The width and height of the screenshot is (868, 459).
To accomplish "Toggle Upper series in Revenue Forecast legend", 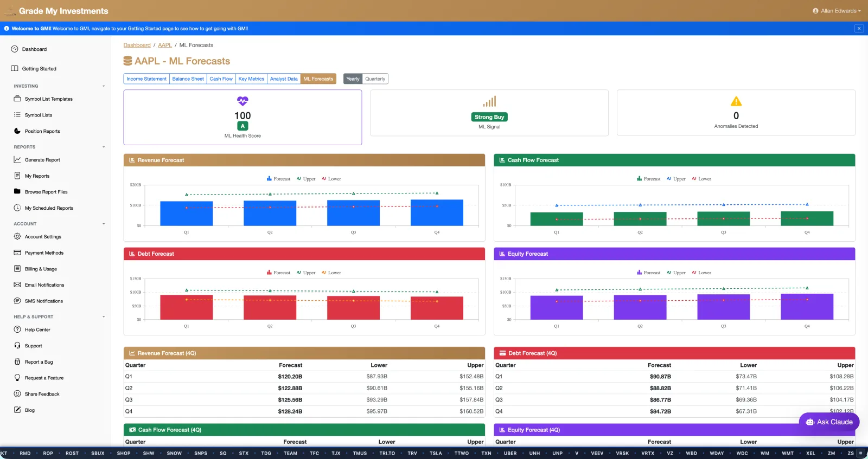I will click(306, 179).
